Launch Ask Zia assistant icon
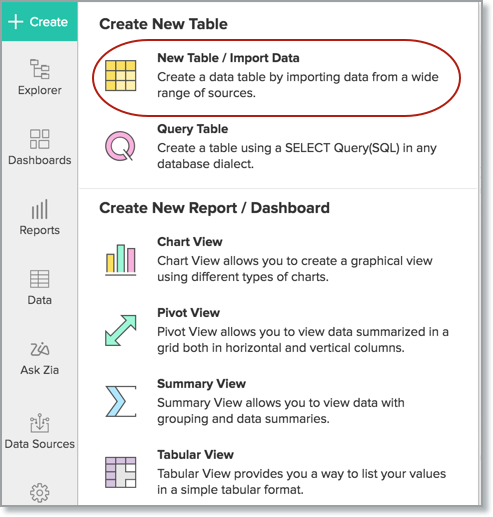The image size is (493, 517). coord(39,349)
